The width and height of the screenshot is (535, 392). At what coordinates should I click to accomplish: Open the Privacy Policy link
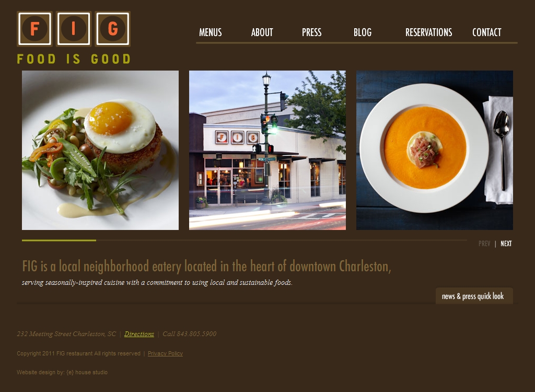pyautogui.click(x=165, y=353)
